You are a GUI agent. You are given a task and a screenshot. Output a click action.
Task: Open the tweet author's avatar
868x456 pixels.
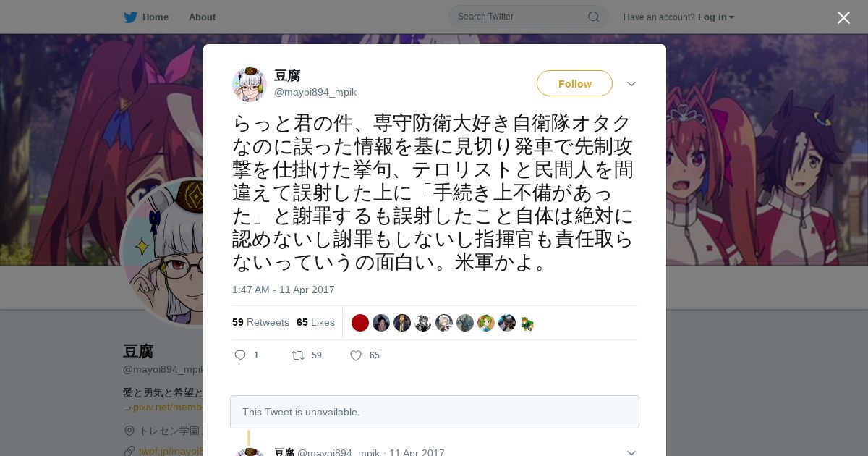250,84
